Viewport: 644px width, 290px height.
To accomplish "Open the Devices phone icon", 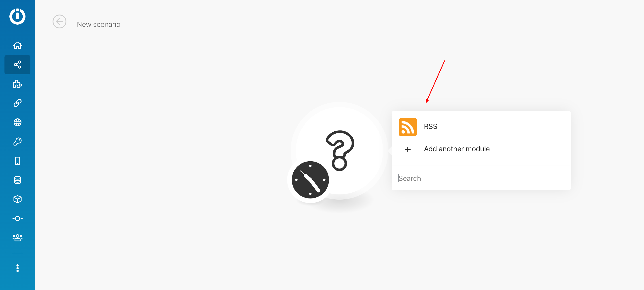I will pyautogui.click(x=17, y=161).
